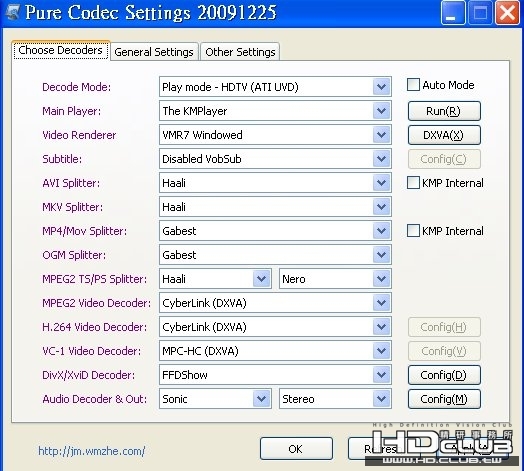Viewport: 524px width, 471px height.
Task: Expand the Subtitle dropdown
Action: [x=275, y=159]
